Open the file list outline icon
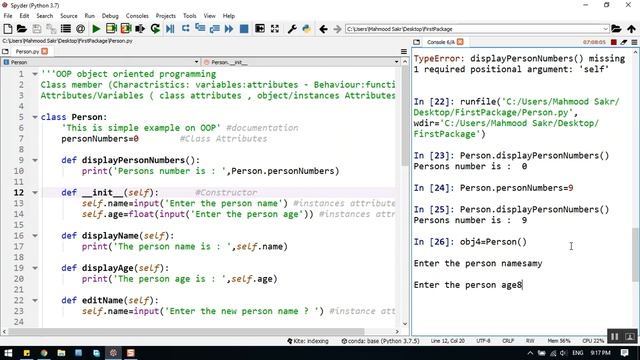Viewport: 640px width, 360px height. [66, 29]
